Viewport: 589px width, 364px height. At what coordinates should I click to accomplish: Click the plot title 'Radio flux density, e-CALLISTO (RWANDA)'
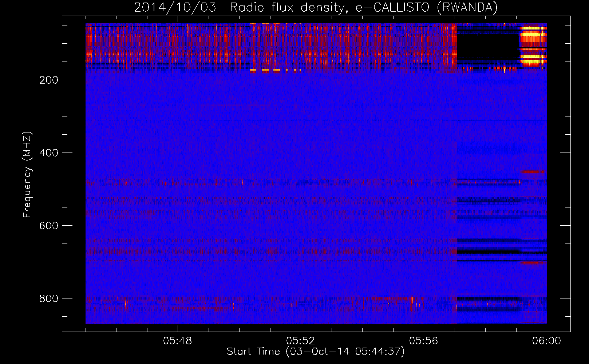click(364, 7)
